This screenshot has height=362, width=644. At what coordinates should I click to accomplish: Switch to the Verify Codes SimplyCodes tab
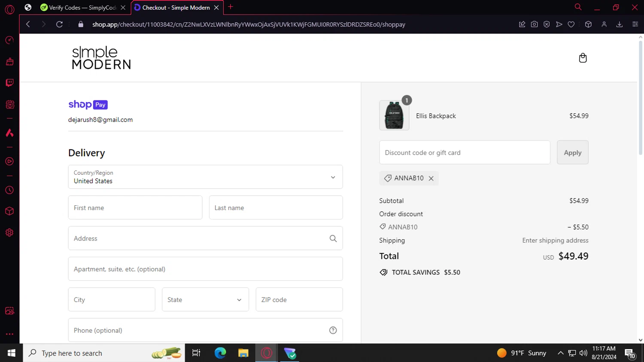coord(79,7)
